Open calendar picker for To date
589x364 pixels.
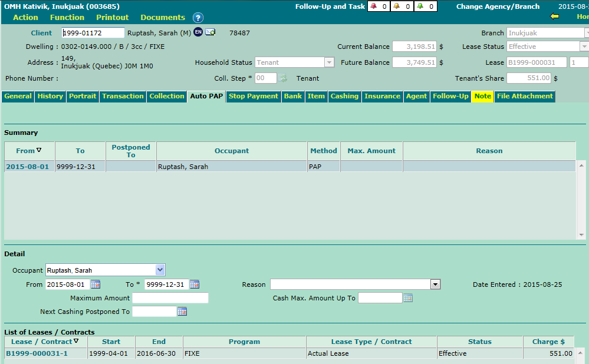195,284
